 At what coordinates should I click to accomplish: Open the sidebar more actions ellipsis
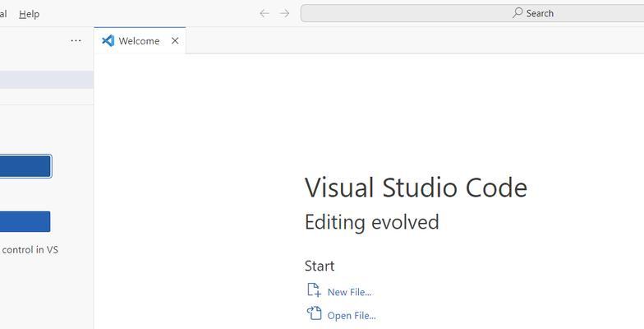click(76, 41)
